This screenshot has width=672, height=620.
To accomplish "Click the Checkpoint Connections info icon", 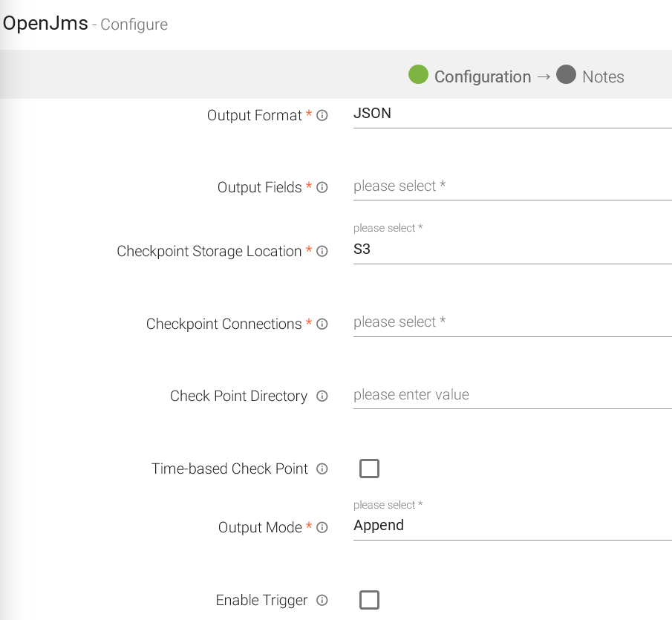I will pyautogui.click(x=322, y=324).
